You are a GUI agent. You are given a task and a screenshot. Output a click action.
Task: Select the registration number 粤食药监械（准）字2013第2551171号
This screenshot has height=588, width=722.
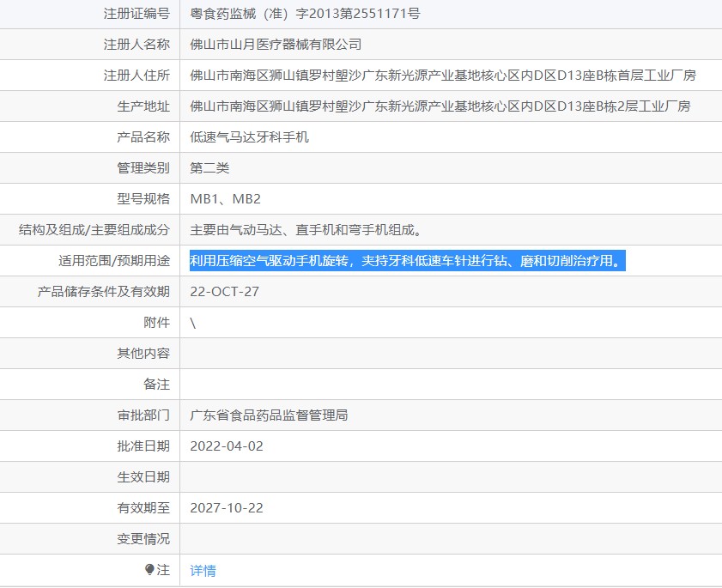click(305, 14)
